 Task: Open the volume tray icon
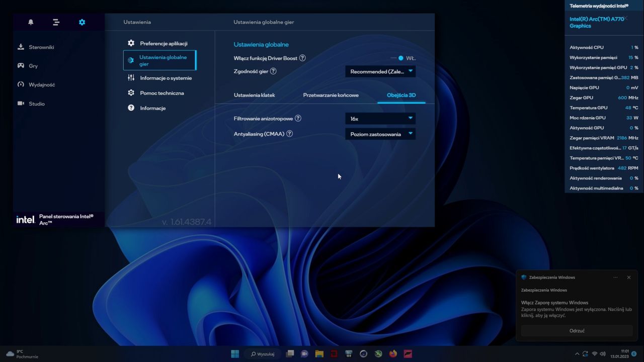[x=603, y=354]
